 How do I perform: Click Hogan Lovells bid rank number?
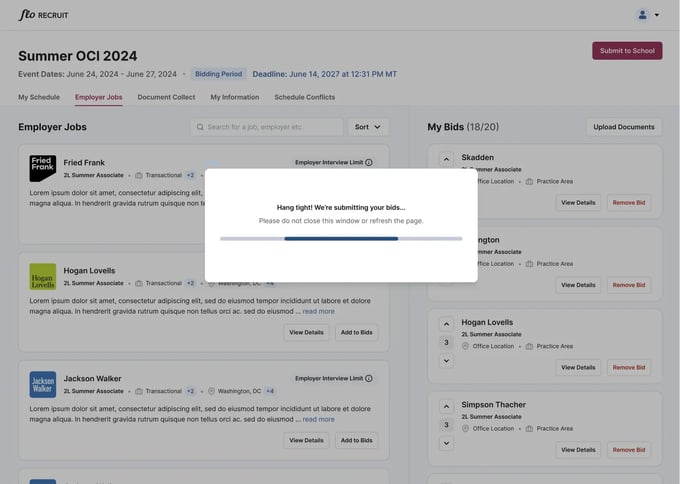pos(446,342)
